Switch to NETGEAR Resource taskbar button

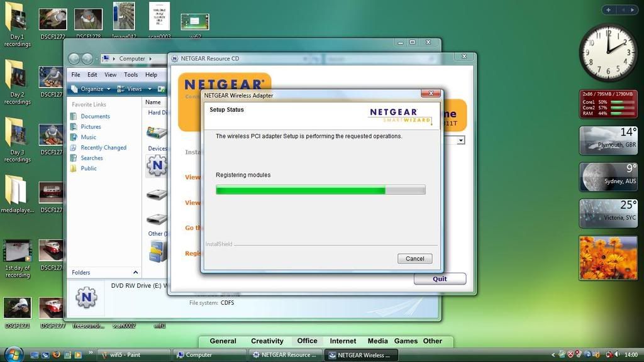[x=286, y=355]
